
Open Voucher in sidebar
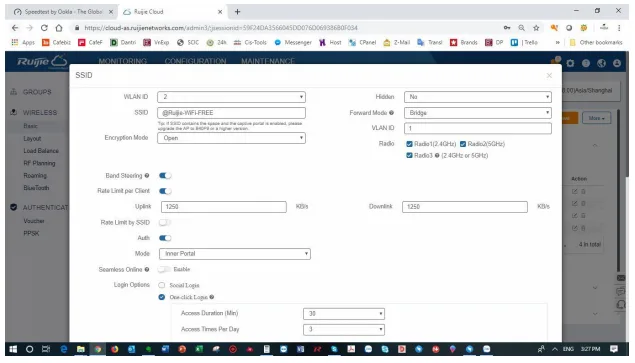click(x=34, y=221)
